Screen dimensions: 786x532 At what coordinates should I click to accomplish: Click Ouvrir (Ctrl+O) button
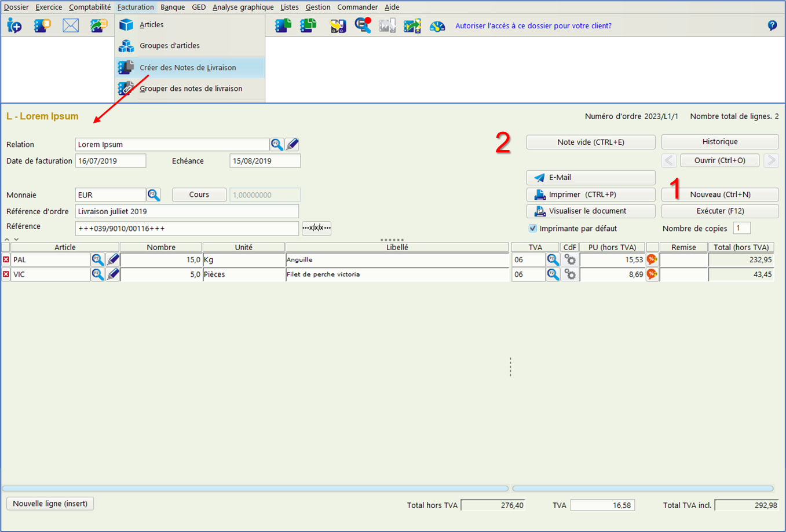tap(720, 160)
